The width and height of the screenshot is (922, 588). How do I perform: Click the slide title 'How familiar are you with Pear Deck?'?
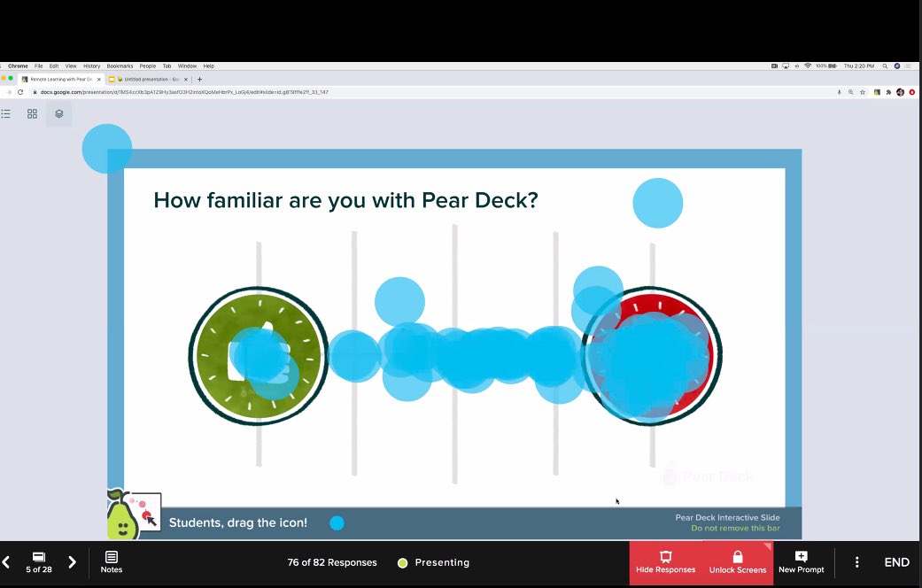point(345,200)
